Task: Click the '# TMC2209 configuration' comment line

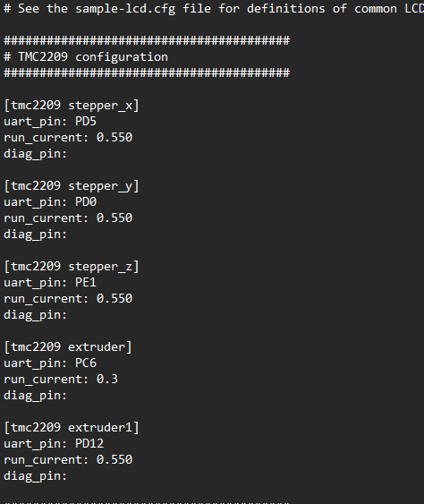Action: coord(86,57)
